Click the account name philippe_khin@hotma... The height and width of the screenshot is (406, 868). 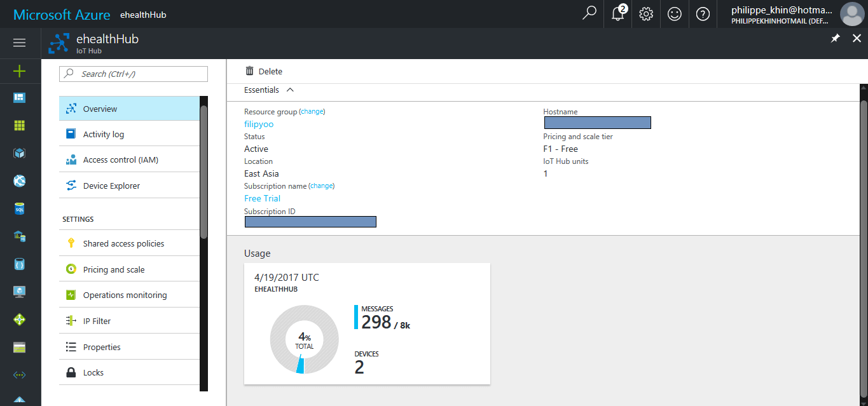click(782, 10)
